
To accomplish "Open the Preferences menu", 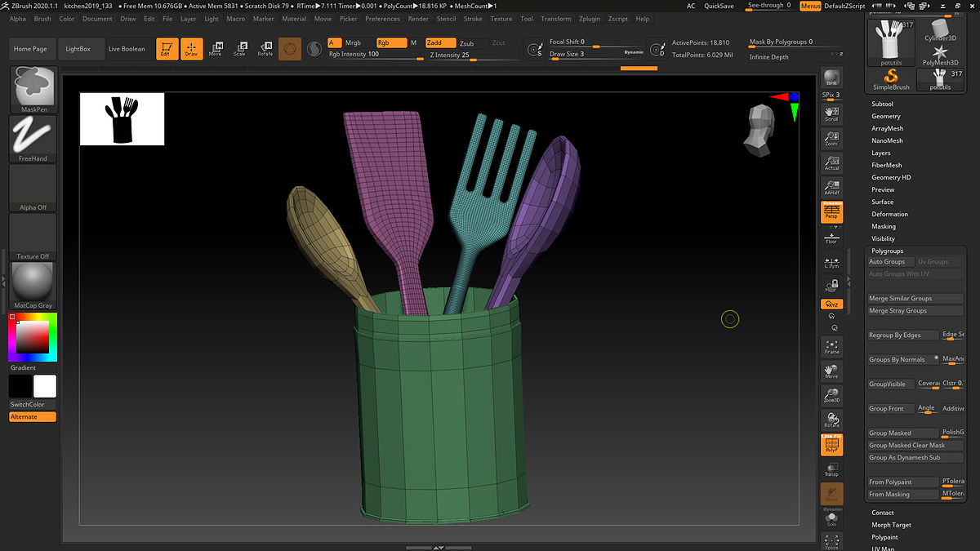I will 383,19.
